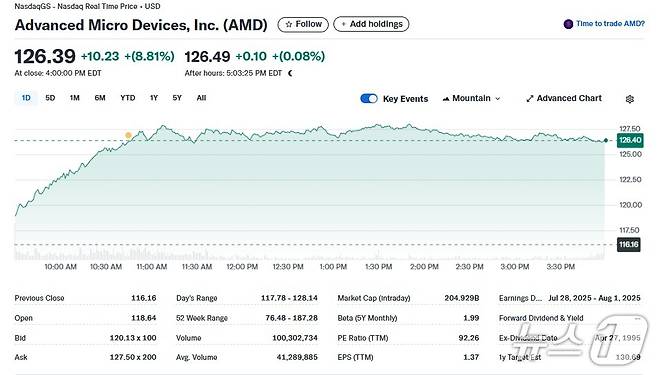Select the 5D range tab

tap(50, 98)
